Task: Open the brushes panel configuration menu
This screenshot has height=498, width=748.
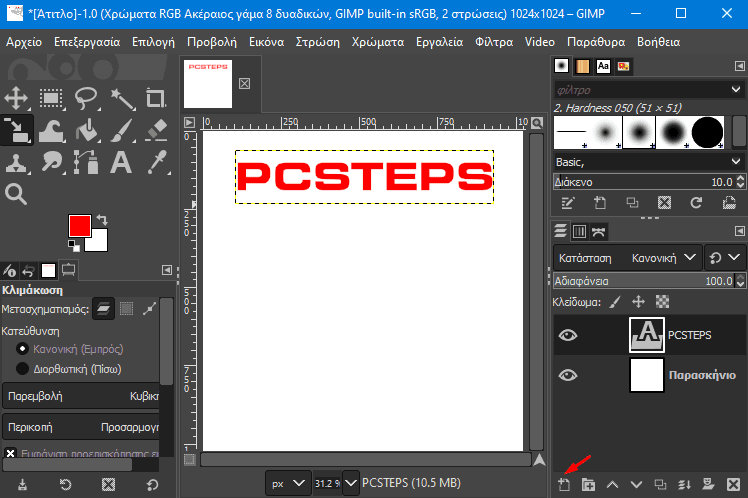Action: point(739,66)
